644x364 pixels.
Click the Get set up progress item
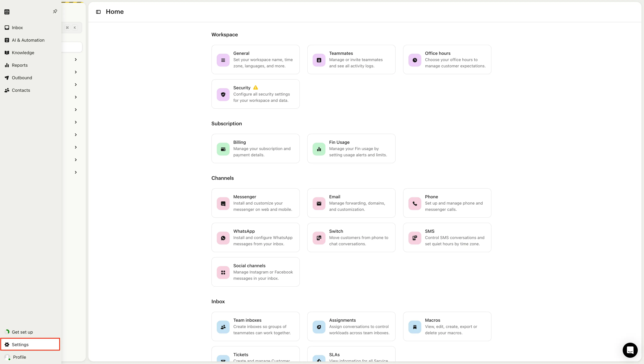tap(22, 332)
